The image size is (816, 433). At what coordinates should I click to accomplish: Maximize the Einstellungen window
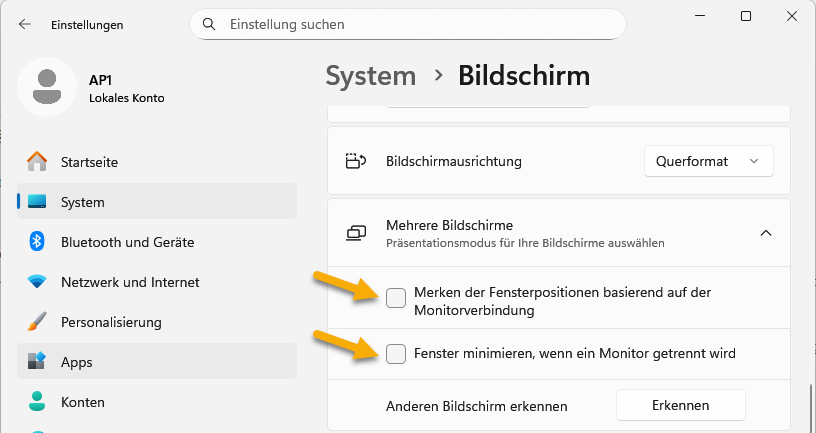pos(746,17)
